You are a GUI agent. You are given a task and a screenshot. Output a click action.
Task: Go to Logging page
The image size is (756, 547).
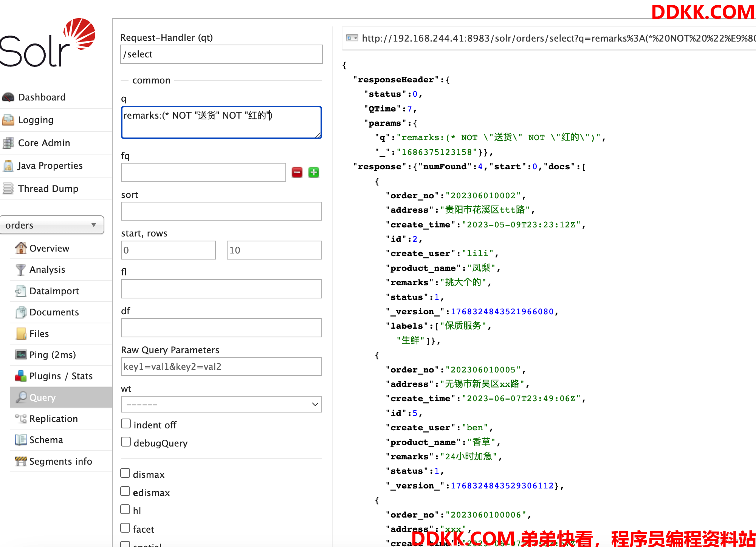[x=36, y=120]
